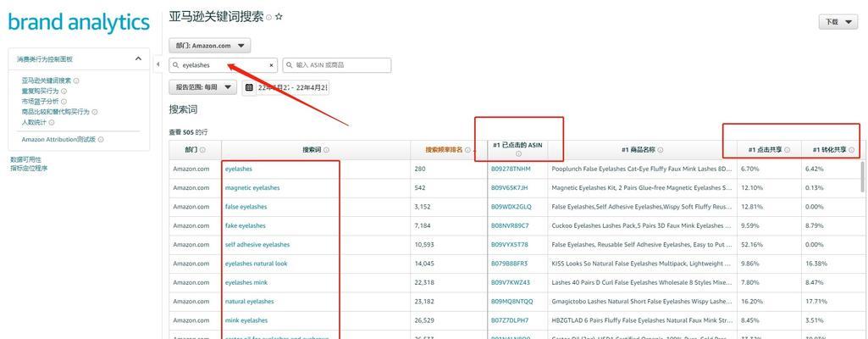Click info icon in the 部门 column header
The width and height of the screenshot is (868, 339).
[x=202, y=150]
